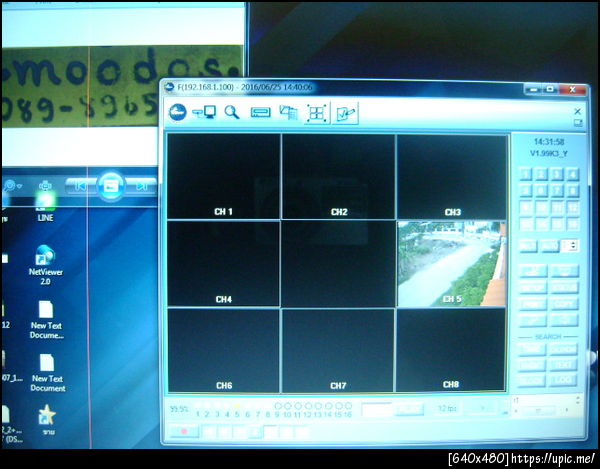This screenshot has height=469, width=600.
Task: Open the checklist settings icon in toolbar
Action: click(x=345, y=113)
